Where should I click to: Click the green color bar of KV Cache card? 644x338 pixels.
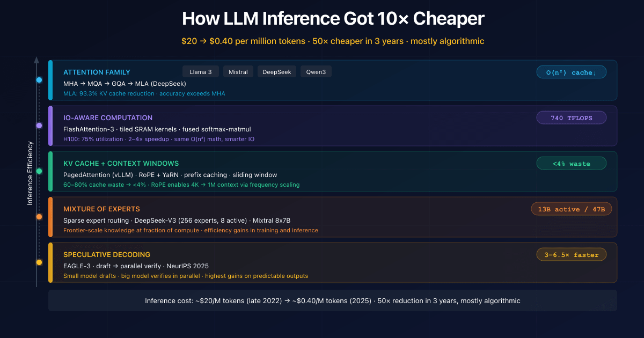click(x=50, y=171)
